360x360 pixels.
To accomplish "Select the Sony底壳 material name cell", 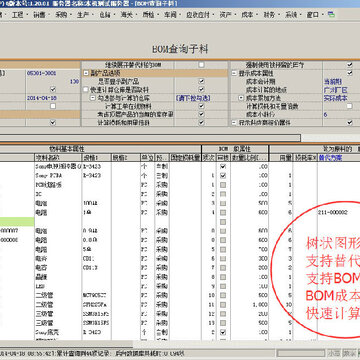I will [58, 332].
